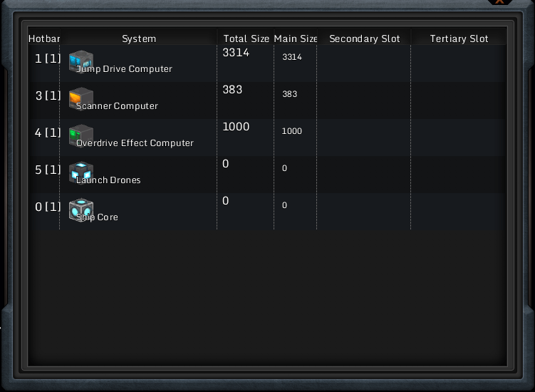535x392 pixels.
Task: Click the Launch Drones text label
Action: pos(109,180)
